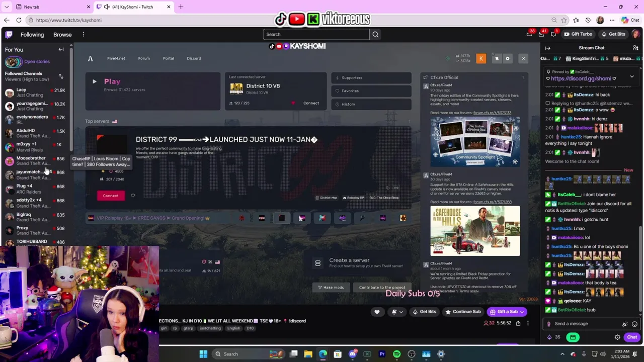Open Discord from the Windows taskbar
The image size is (644, 362).
pyautogui.click(x=352, y=354)
